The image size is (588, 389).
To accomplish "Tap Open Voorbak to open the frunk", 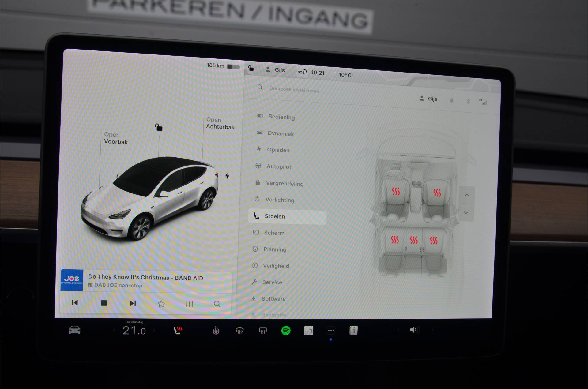I will (x=115, y=138).
